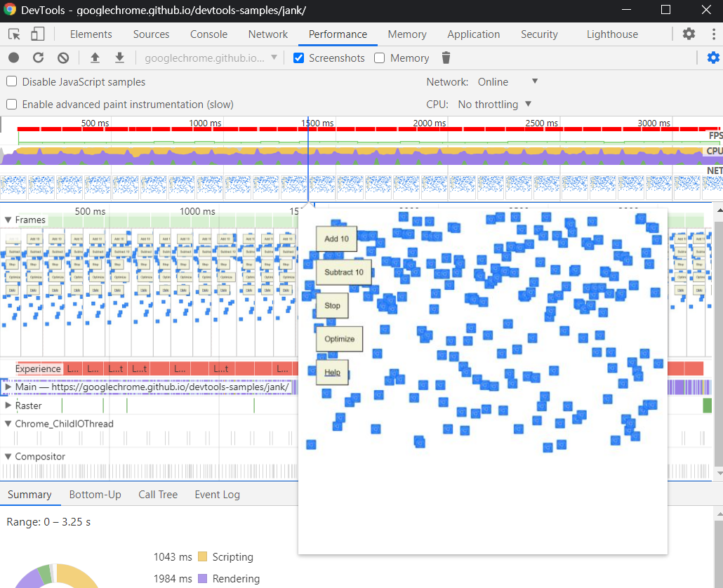This screenshot has width=723, height=588.
Task: Click the 2000 ms overview ruler mark
Action: [x=430, y=123]
